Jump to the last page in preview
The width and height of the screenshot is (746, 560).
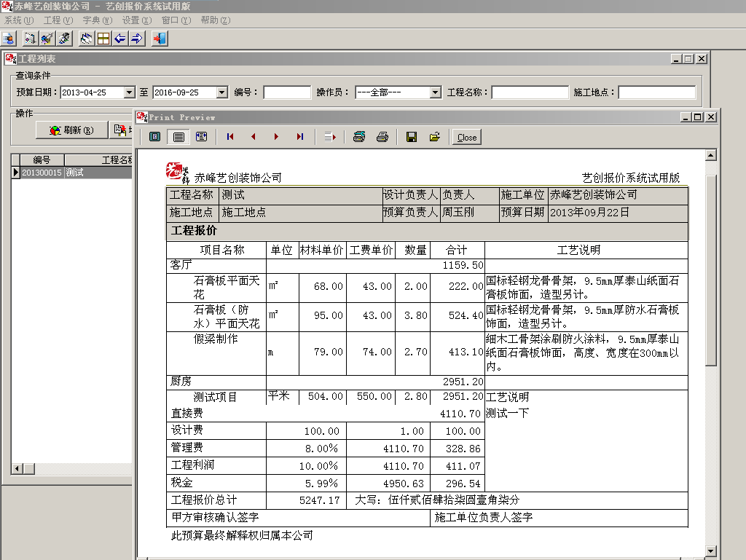tap(300, 137)
